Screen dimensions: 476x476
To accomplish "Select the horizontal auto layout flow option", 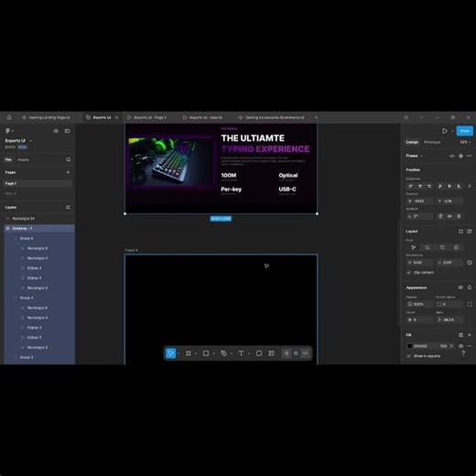I will point(442,247).
